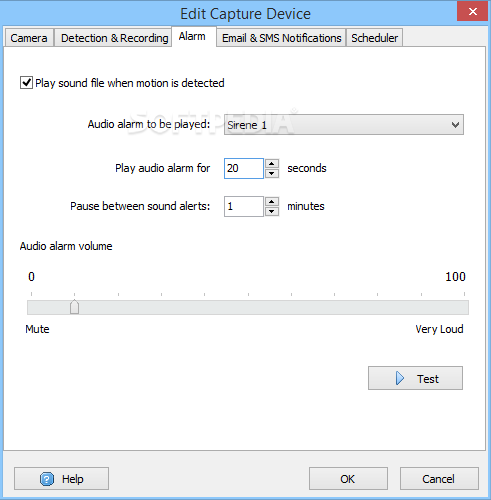Click the blue help question mark icon
Image resolution: width=491 pixels, height=500 pixels.
(47, 479)
